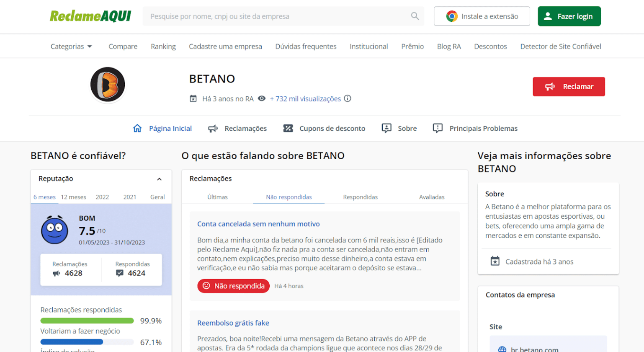
Task: Switch to Avaliadas complaints tab
Action: point(432,197)
